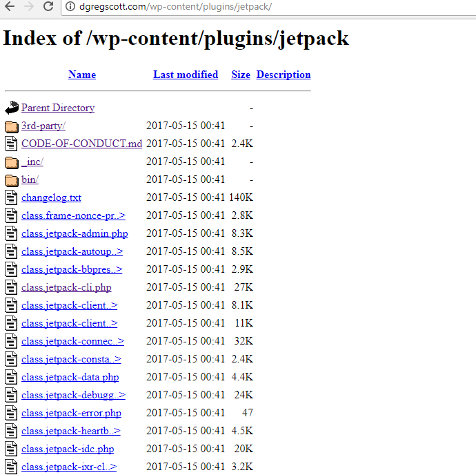Click the 27K size of class.jetpack-cli.php
Screen dimensions: 476x475
(x=244, y=287)
